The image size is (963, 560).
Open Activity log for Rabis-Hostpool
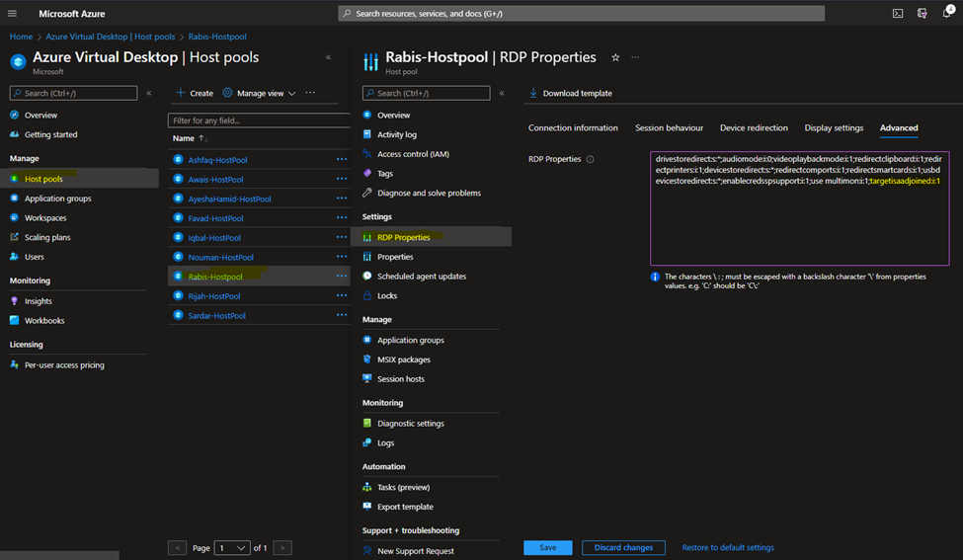pos(397,134)
